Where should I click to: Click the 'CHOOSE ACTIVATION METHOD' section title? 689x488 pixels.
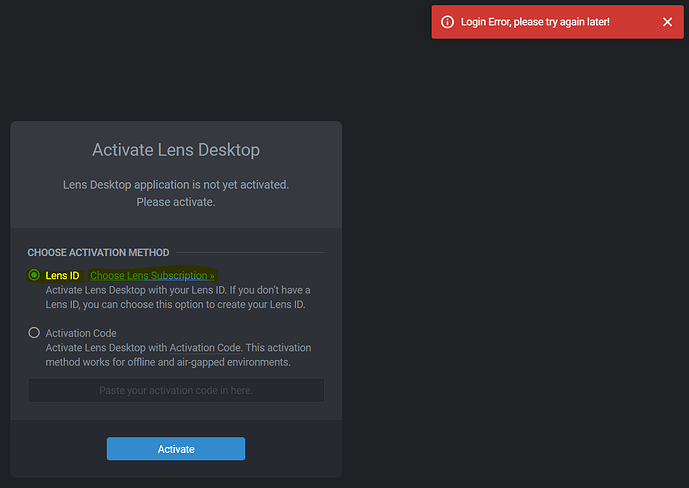click(x=98, y=252)
